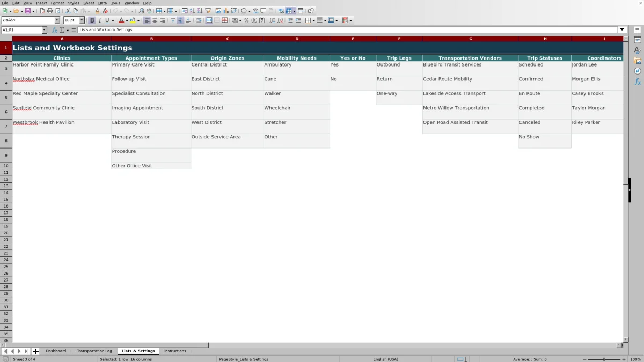Open the Font Name dropdown
This screenshot has width=644, height=362.
(x=57, y=20)
